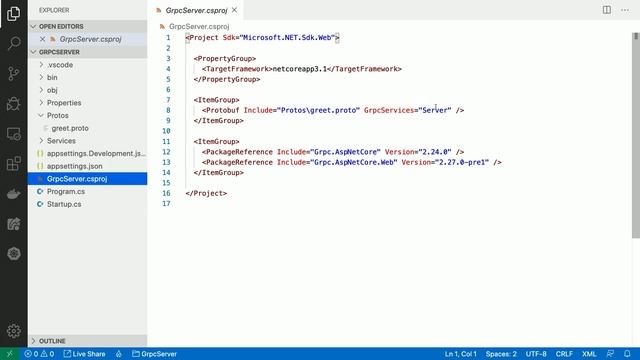Expand the obj folder
This screenshot has width=640, height=360.
87,90
